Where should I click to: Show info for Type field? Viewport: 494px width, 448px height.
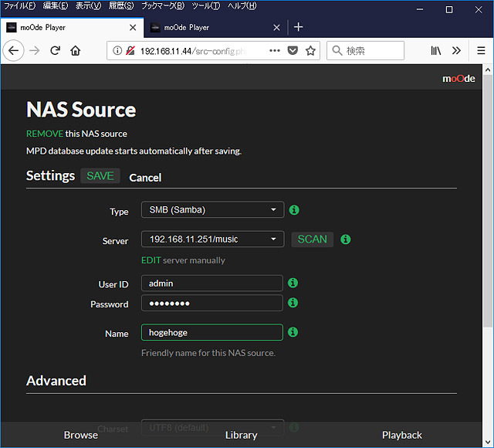[x=294, y=210]
